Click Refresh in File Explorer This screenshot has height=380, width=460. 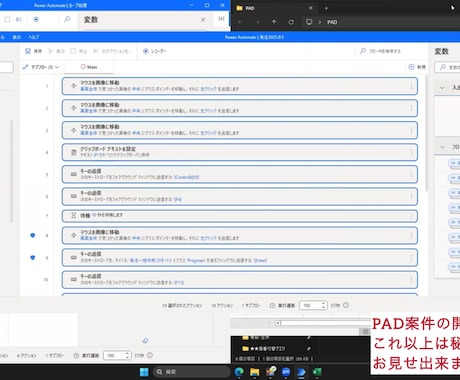coord(291,22)
